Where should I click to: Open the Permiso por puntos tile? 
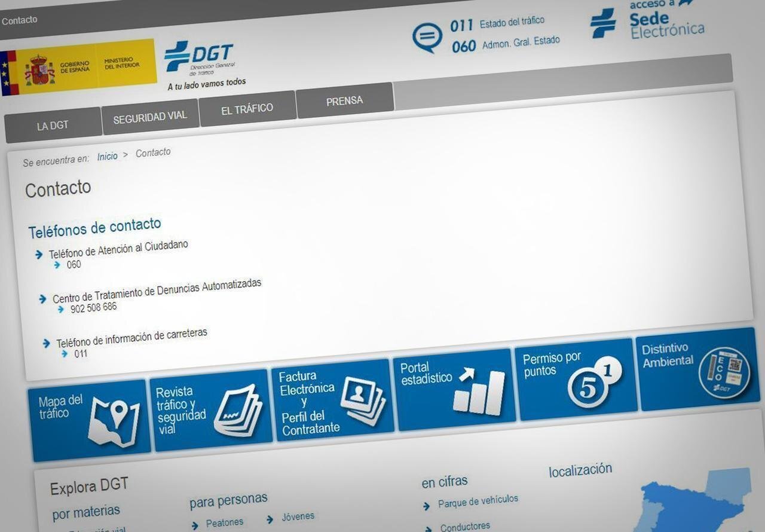(575, 378)
